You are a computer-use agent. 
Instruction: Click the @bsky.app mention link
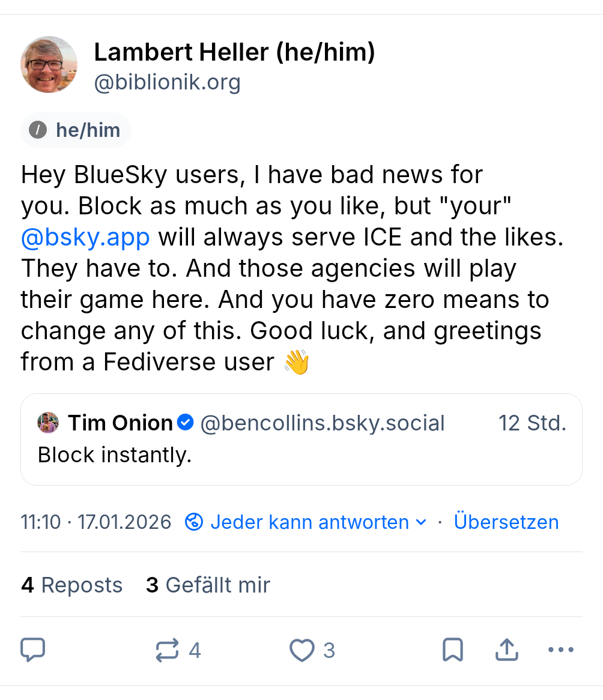click(x=85, y=237)
